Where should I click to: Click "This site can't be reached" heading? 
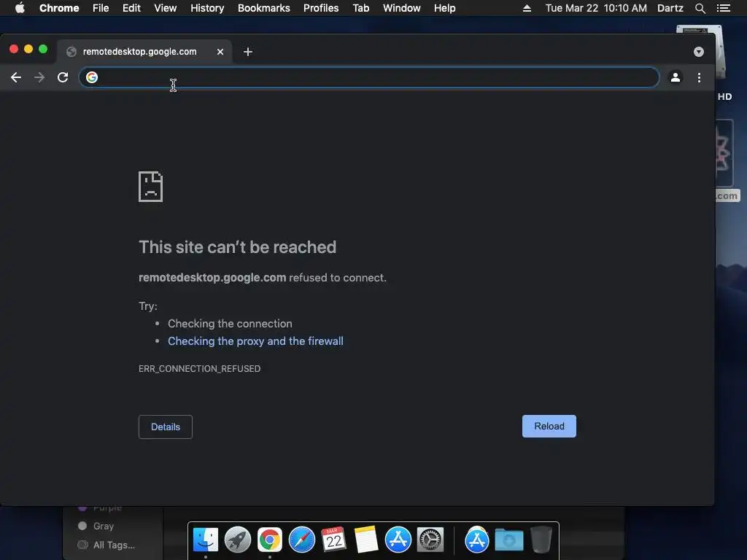[237, 247]
